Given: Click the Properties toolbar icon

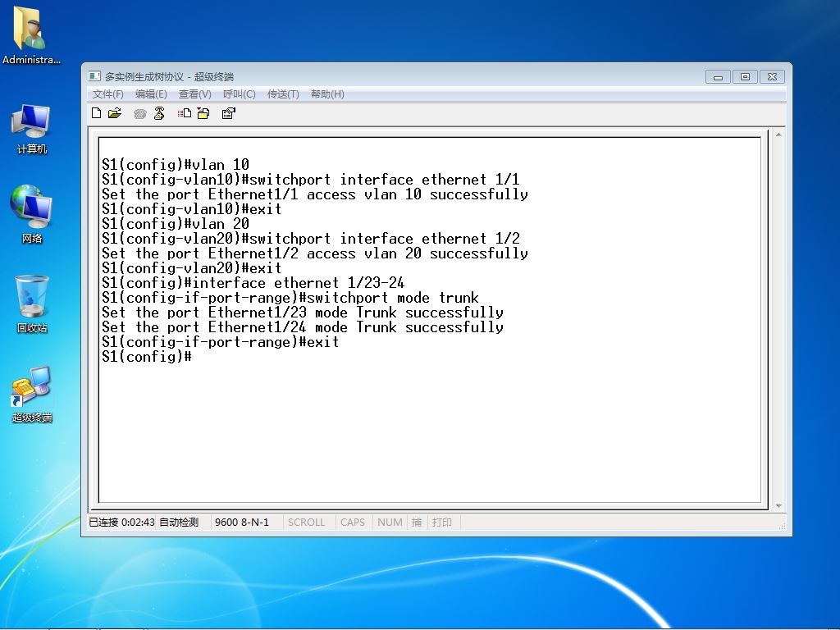Looking at the screenshot, I should (x=229, y=113).
